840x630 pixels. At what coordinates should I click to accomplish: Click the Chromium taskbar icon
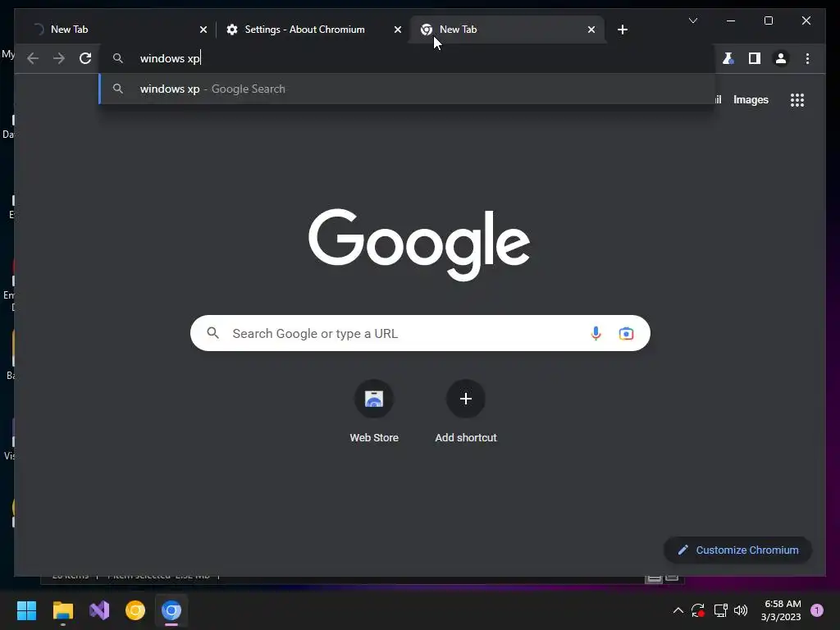[x=171, y=610]
